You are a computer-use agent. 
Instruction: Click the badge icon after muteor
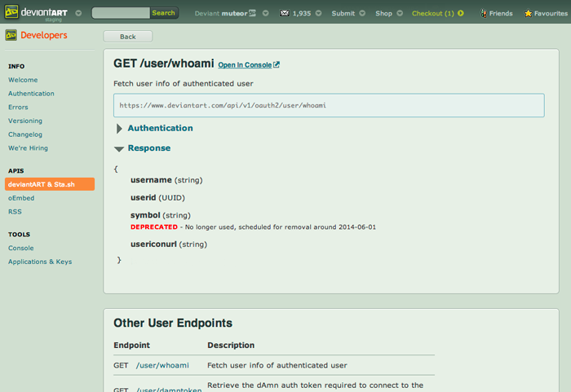[253, 13]
